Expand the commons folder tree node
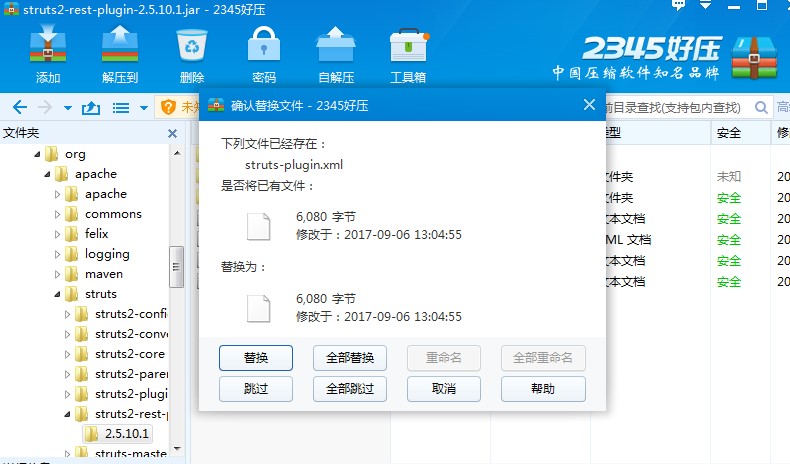This screenshot has width=790, height=464. (57, 214)
